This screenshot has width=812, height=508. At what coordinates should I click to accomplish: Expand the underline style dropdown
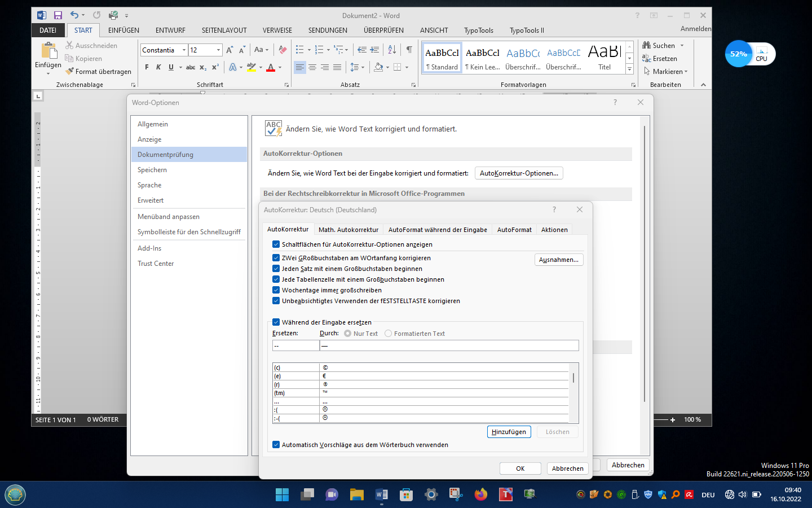click(180, 67)
